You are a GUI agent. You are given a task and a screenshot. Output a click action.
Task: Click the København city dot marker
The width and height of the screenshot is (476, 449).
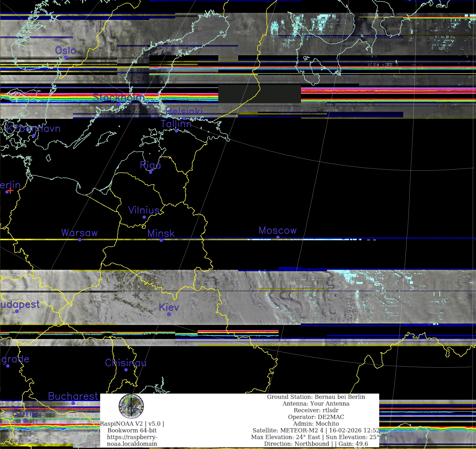34,136
